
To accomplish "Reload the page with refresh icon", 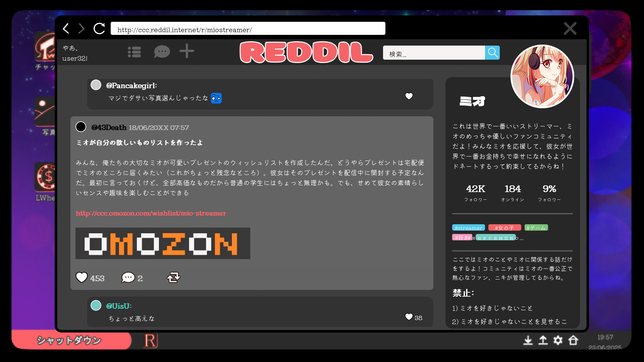I will pyautogui.click(x=99, y=28).
